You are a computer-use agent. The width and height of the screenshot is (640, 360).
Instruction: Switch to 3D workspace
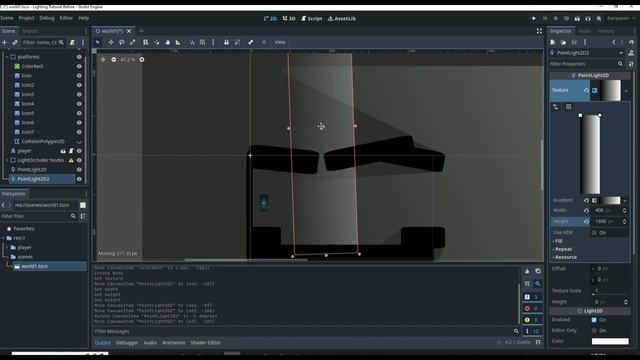[289, 18]
